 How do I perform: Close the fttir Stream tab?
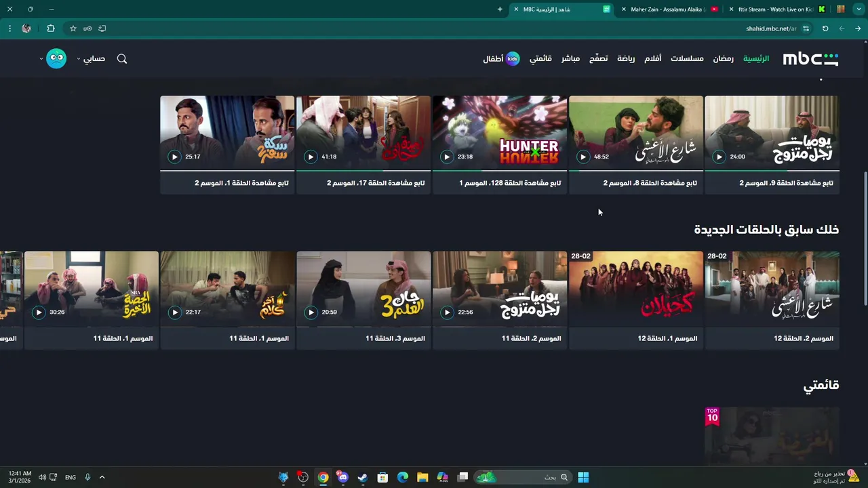coord(731,9)
